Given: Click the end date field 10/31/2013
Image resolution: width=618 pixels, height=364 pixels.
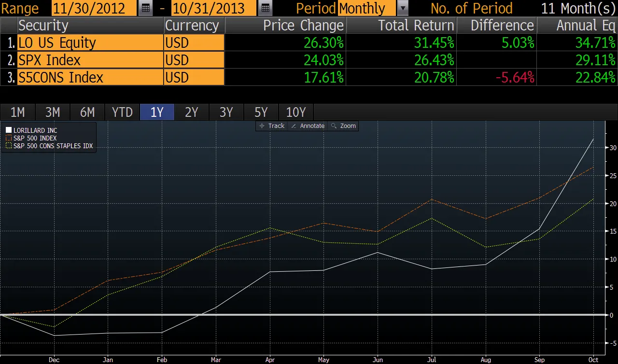Looking at the screenshot, I should [x=214, y=8].
